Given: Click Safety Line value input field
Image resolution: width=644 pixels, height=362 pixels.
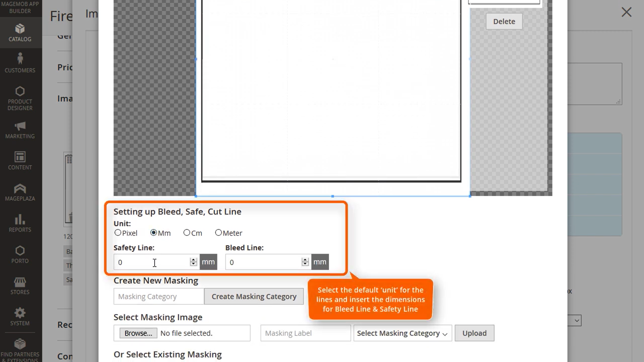Looking at the screenshot, I should point(154,262).
